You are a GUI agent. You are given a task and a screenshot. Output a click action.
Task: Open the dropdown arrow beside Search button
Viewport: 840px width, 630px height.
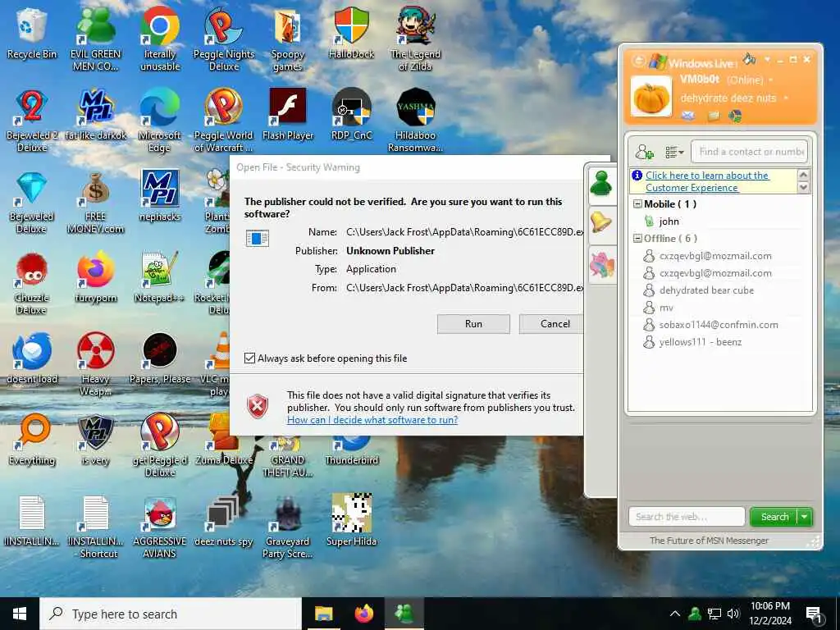[x=805, y=517]
